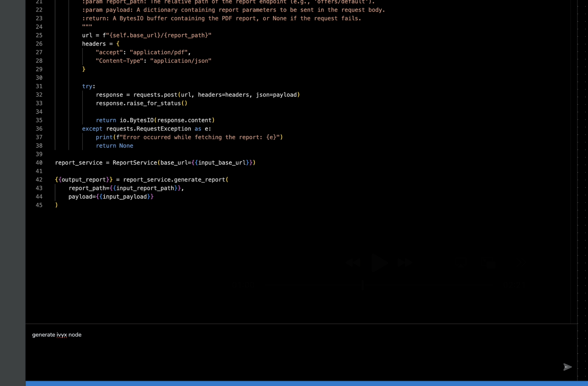Toggle AirPlay screen mirroring
This screenshot has width=588, height=386.
pos(461,262)
